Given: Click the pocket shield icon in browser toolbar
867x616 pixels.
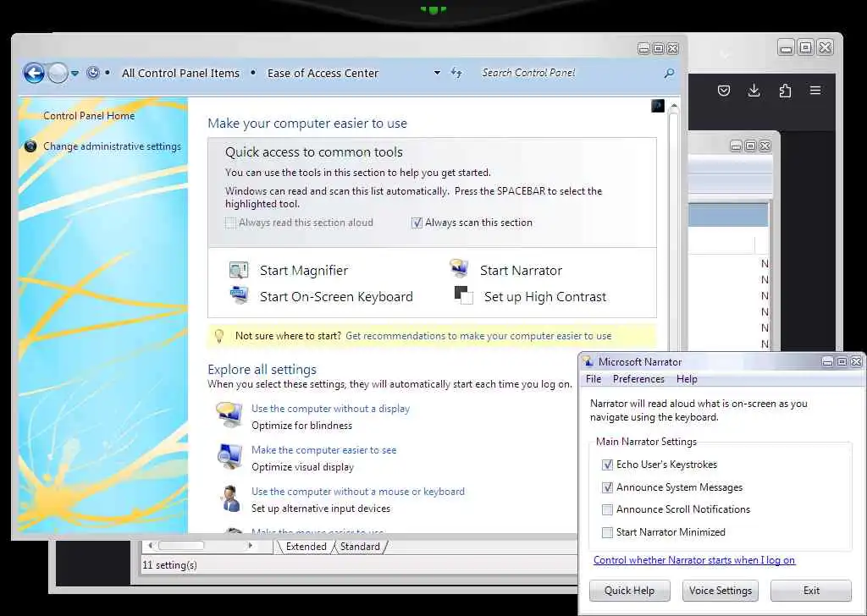Looking at the screenshot, I should 724,91.
